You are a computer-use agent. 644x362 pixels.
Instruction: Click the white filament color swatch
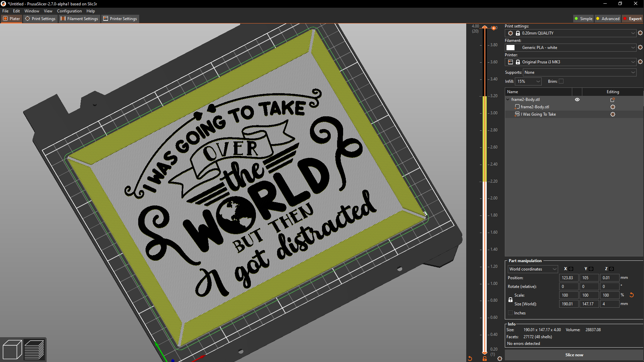511,47
